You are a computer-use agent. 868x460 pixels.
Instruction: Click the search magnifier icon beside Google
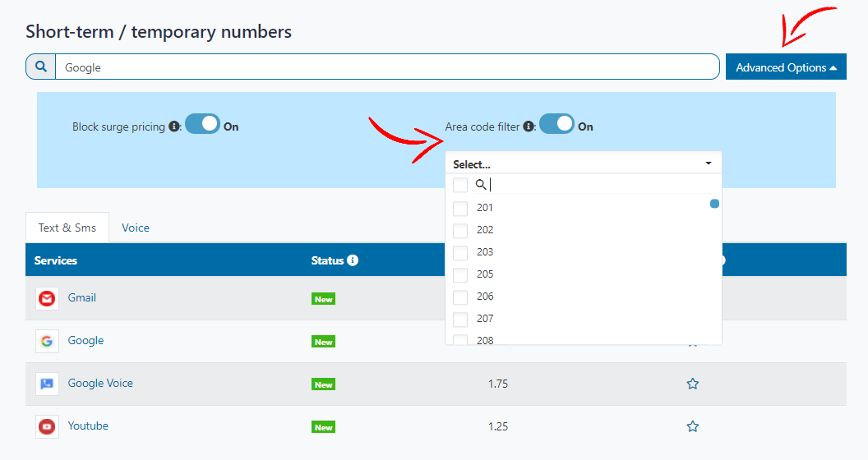click(40, 67)
